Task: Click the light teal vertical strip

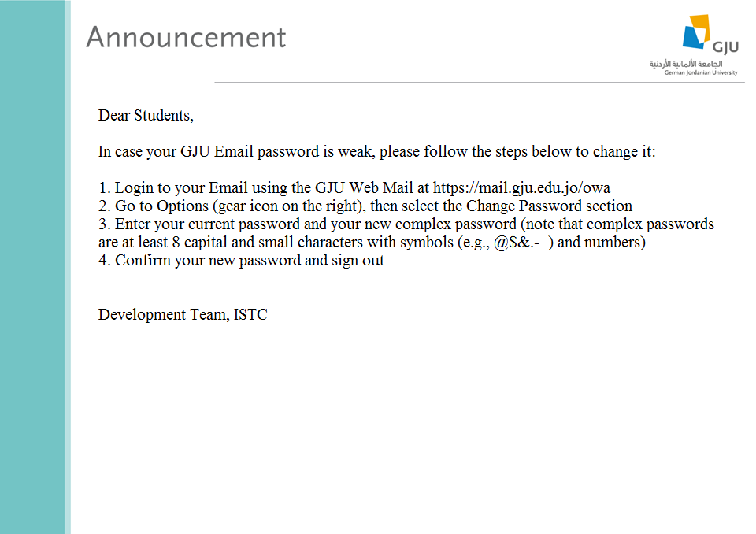Action: 68,267
